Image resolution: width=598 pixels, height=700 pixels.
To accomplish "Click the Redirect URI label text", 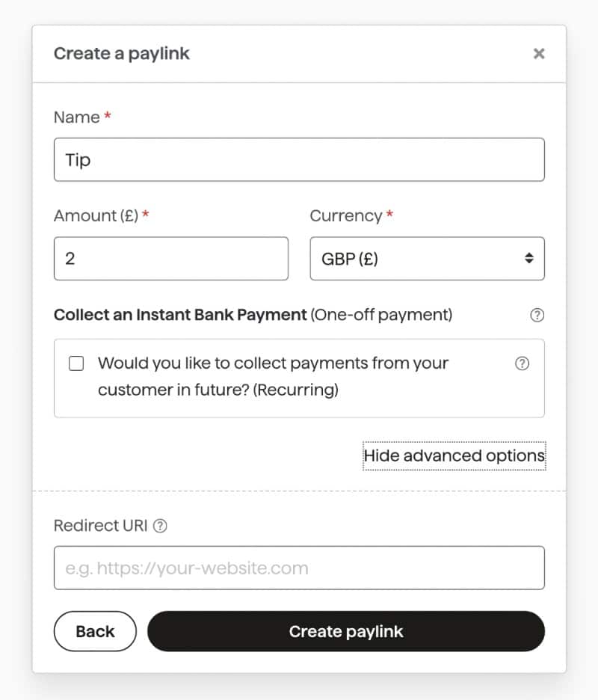I will 100,525.
